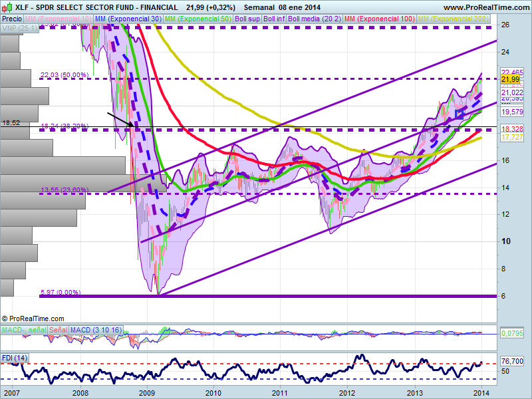This screenshot has height=399, width=532.
Task: Click the FDI value 76,700
Action: (x=512, y=361)
